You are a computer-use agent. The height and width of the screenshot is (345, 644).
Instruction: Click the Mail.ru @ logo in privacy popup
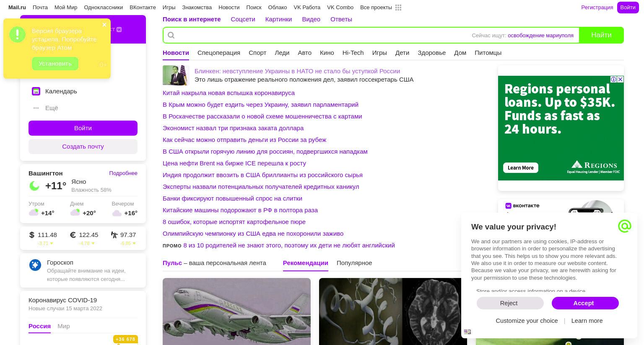(624, 226)
